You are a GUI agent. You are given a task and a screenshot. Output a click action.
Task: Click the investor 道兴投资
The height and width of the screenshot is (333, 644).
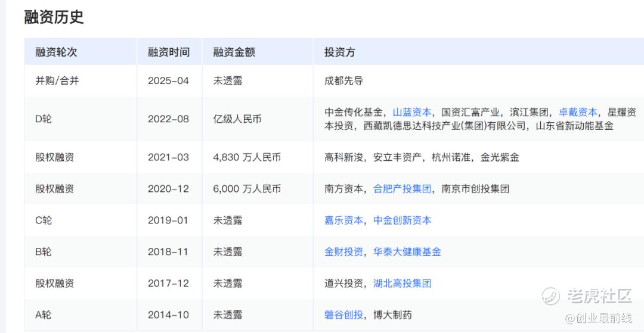click(344, 284)
